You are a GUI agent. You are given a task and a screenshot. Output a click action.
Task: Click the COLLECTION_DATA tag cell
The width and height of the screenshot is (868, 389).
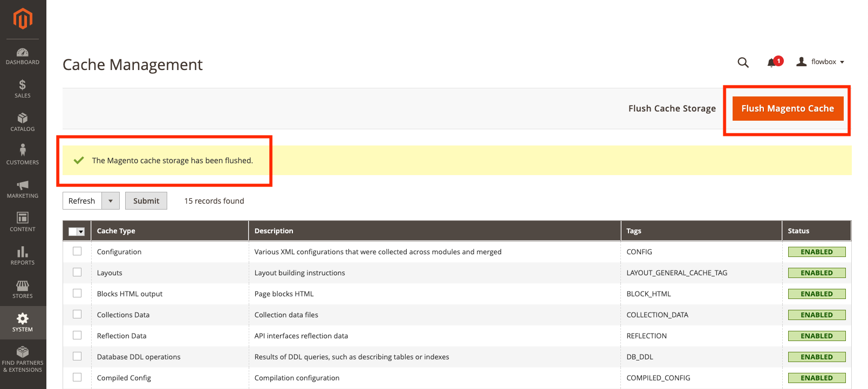tap(658, 315)
